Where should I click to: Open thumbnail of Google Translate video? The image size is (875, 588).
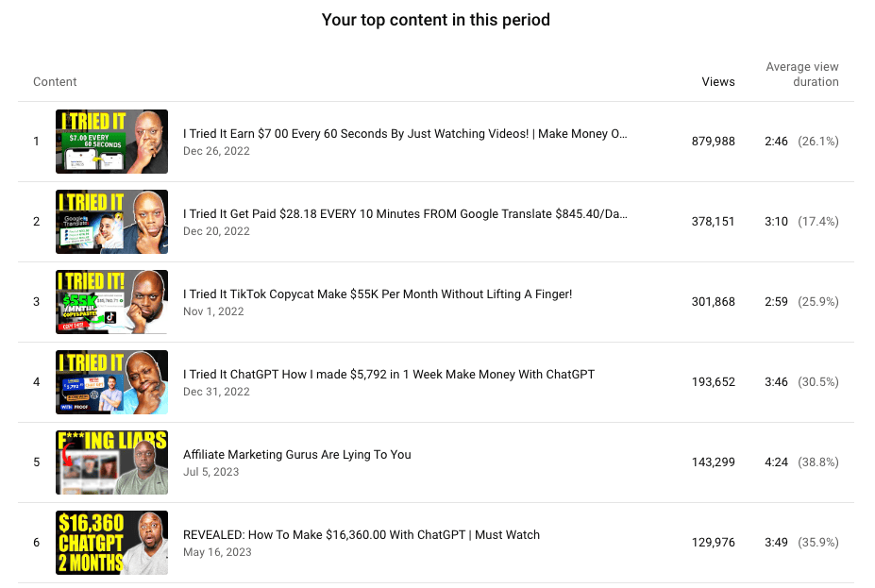[111, 222]
